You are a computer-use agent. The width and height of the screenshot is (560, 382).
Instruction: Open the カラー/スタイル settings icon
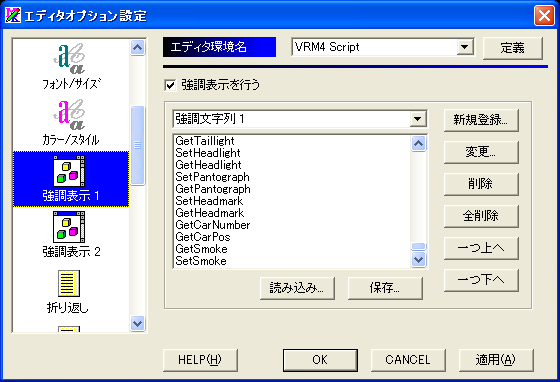tap(71, 122)
